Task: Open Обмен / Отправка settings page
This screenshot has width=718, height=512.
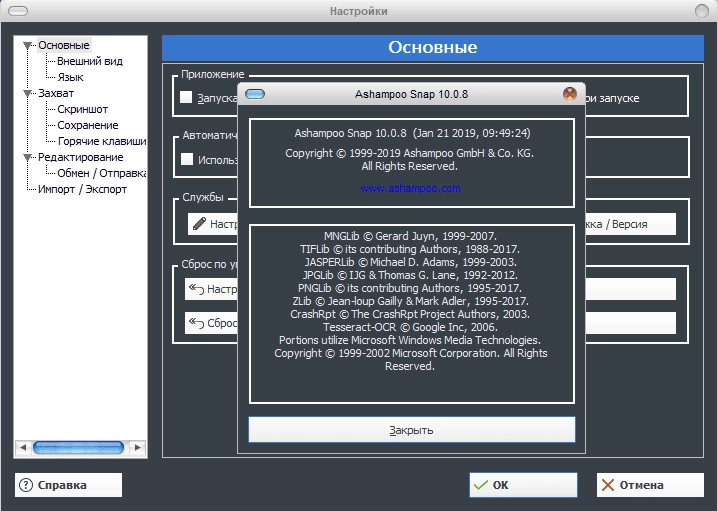Action: click(102, 174)
